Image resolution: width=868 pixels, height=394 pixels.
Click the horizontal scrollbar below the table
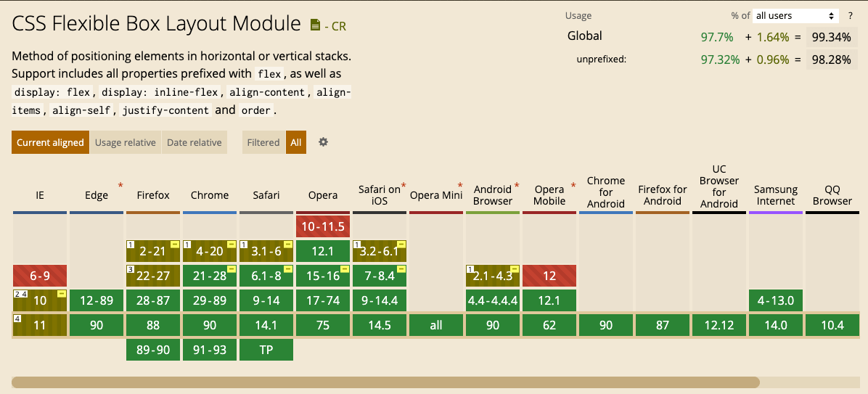(x=385, y=382)
